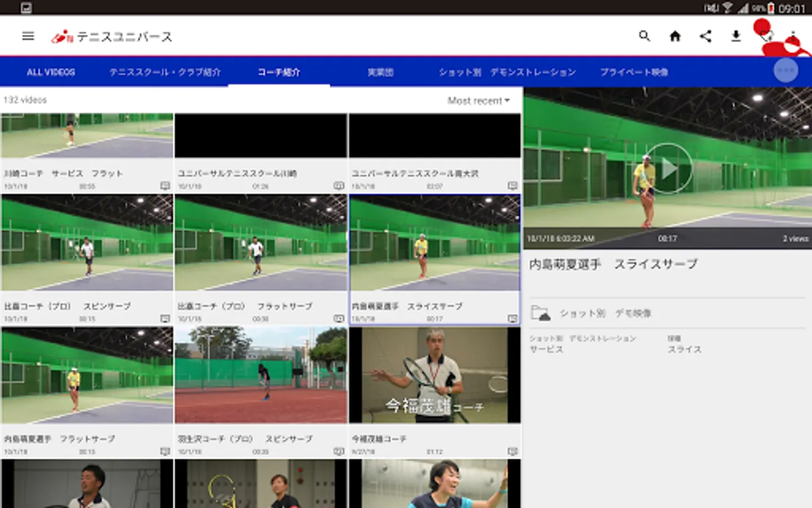Switch to the テニススクール・クラブ紹介 tab
This screenshot has width=812, height=508.
click(x=165, y=72)
